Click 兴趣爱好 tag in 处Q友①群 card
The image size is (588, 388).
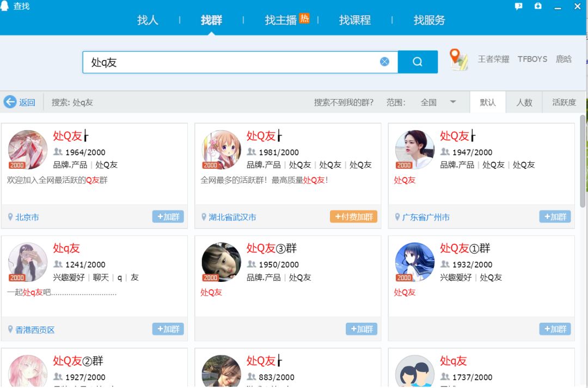click(456, 278)
